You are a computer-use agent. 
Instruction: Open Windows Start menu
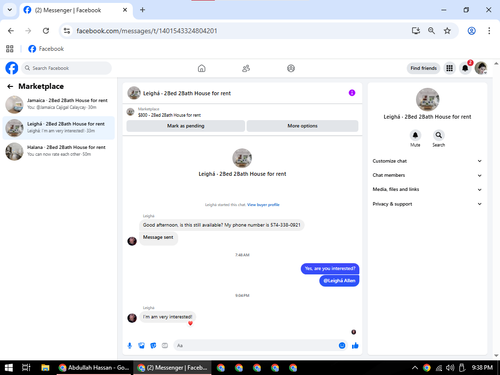(9, 368)
